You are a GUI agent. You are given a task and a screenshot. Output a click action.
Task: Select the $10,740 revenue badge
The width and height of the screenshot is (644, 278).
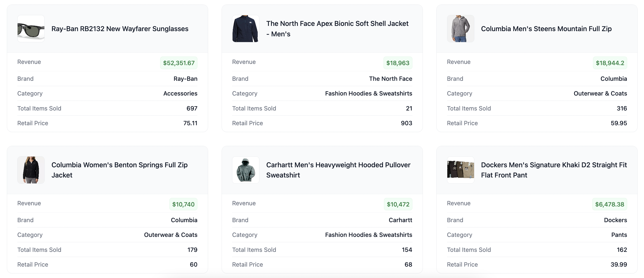tap(183, 204)
